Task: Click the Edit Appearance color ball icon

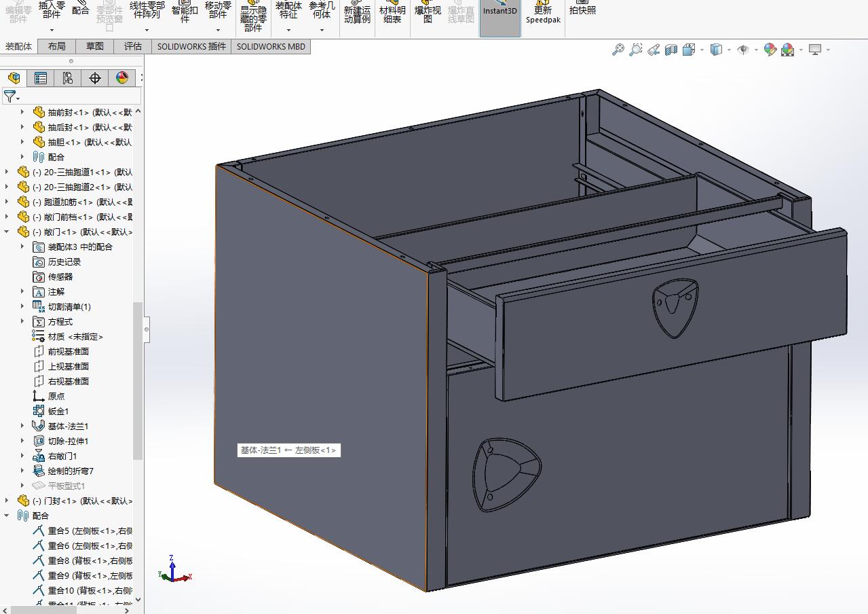Action: pyautogui.click(x=770, y=50)
